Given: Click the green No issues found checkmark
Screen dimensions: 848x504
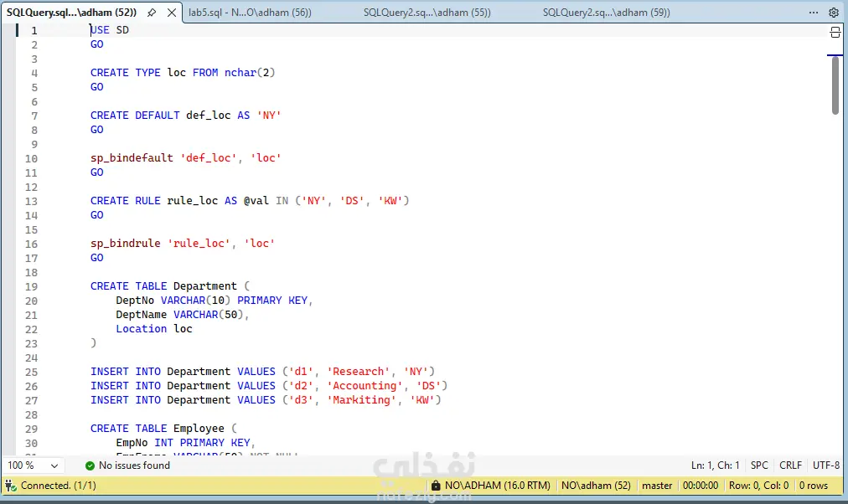Looking at the screenshot, I should point(90,465).
